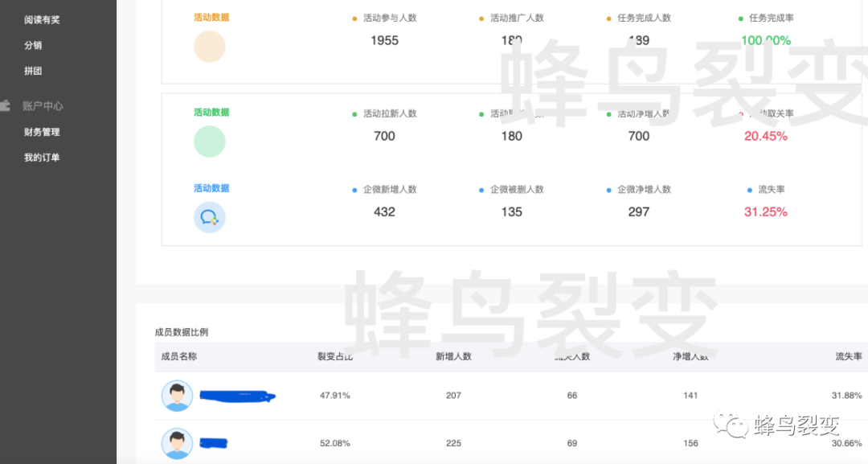
Task: Select the 135 value
Action: click(511, 212)
